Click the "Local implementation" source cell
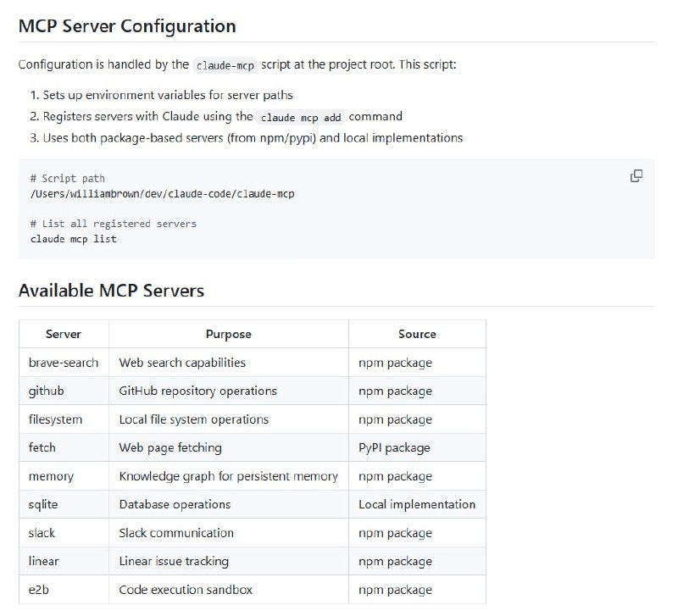 [416, 504]
